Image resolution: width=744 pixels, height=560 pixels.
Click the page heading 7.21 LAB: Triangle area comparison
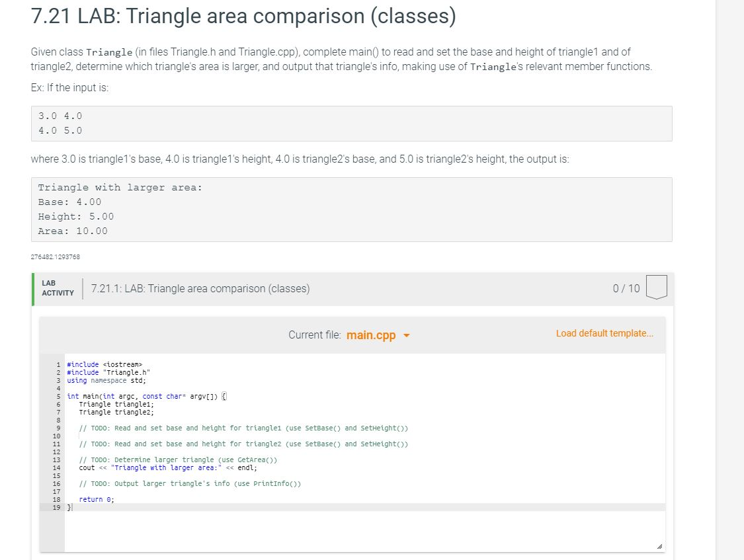(242, 16)
